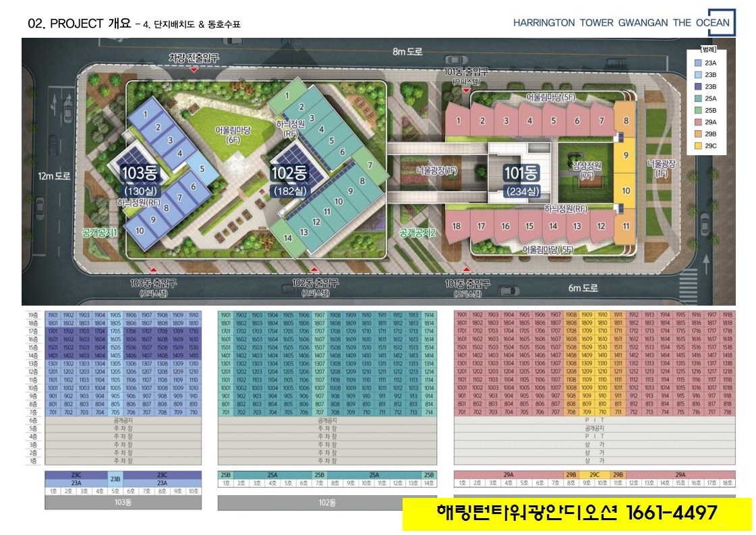Screen dimensions: 756x535
Task: Click the '공개공지2' open space label
Action: tap(417, 233)
